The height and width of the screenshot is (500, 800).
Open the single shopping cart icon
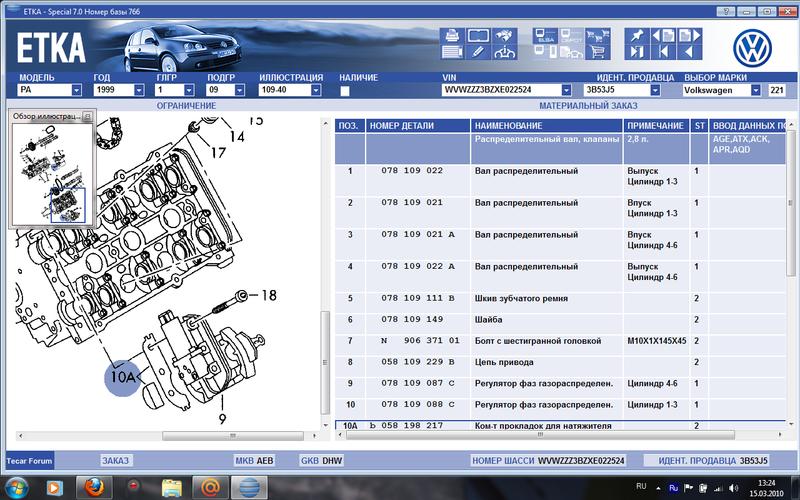597,52
